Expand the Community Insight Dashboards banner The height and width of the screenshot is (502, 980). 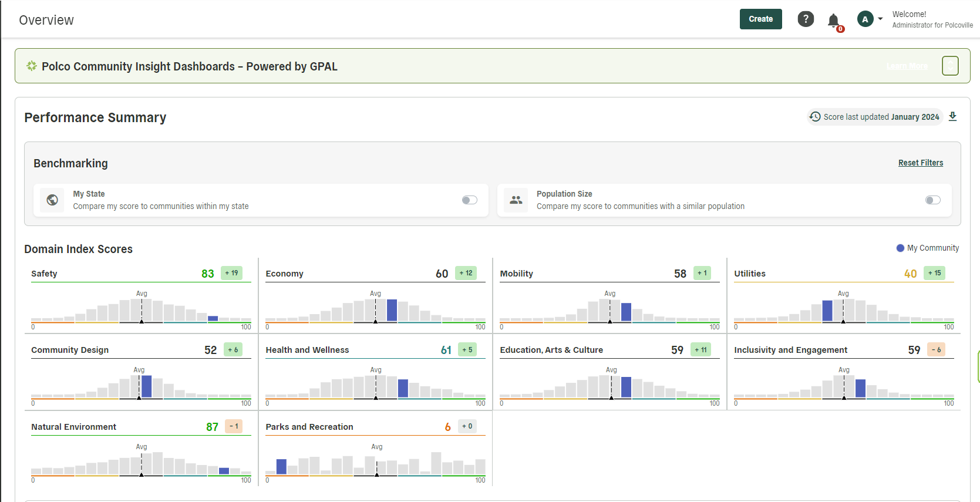(950, 66)
